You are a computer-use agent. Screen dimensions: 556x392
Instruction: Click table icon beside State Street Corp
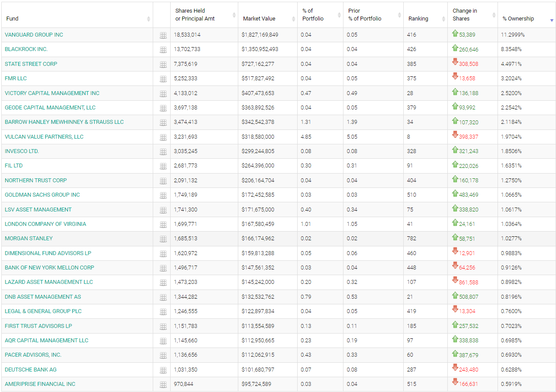163,65
